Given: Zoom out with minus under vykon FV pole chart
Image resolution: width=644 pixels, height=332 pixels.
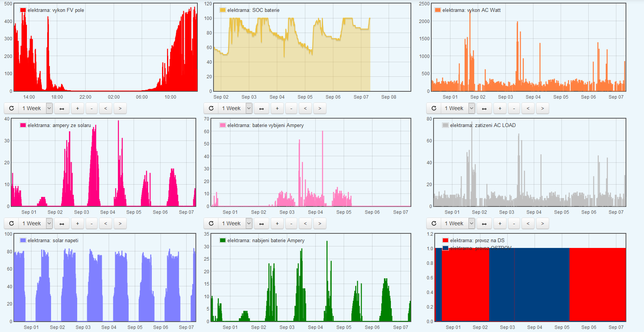Looking at the screenshot, I should [x=91, y=108].
